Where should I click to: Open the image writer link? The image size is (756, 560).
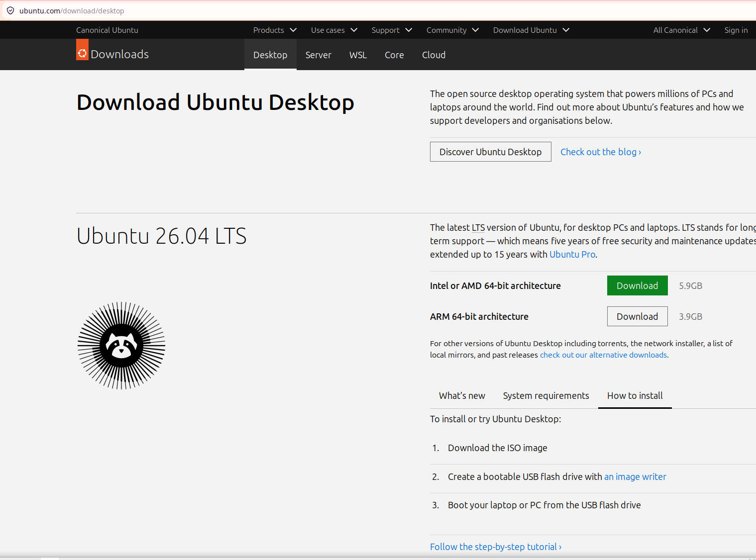(635, 476)
